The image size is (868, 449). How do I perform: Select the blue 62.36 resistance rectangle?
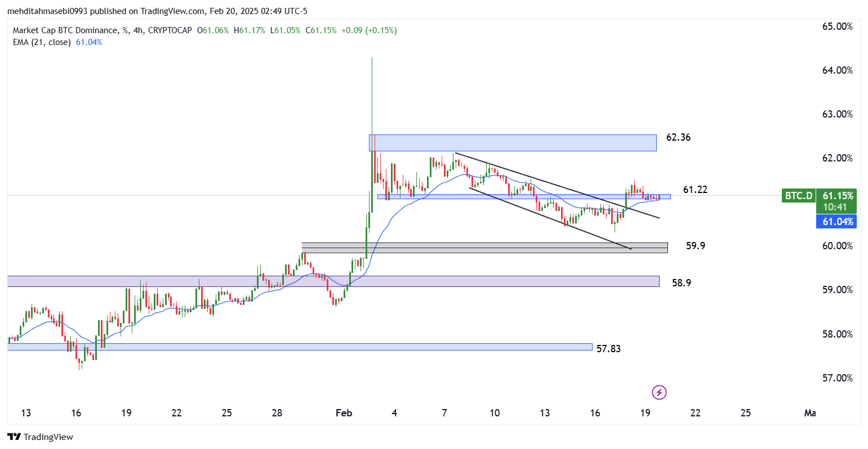(x=513, y=143)
